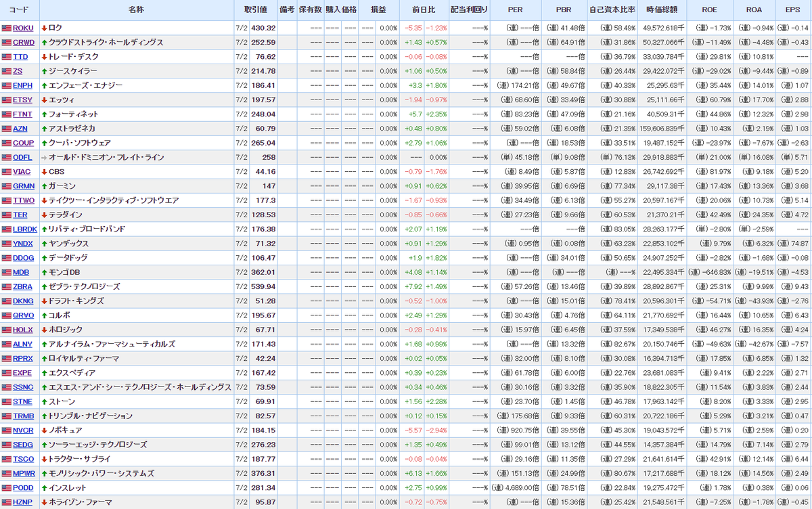
Task: Open the FTNT ticker link
Action: click(22, 114)
